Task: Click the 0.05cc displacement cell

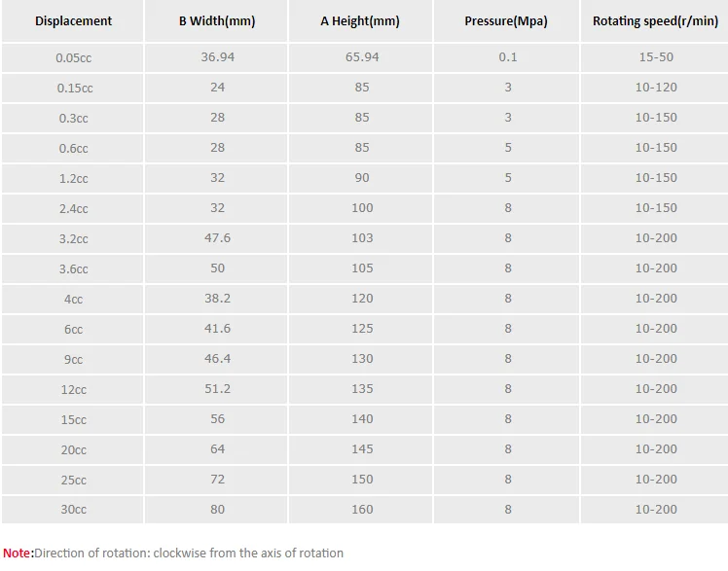Action: [x=73, y=57]
